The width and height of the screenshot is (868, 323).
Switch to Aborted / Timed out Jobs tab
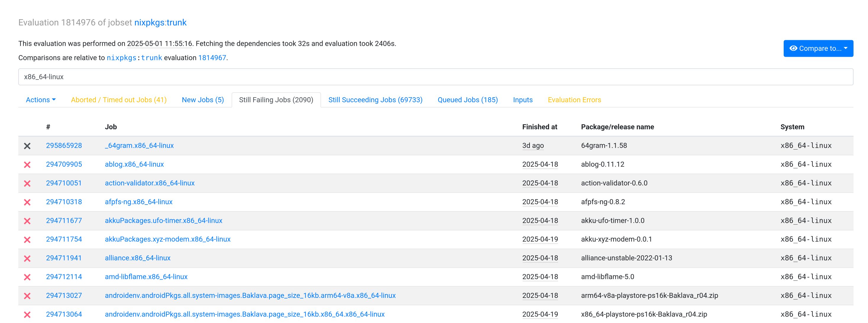click(119, 100)
